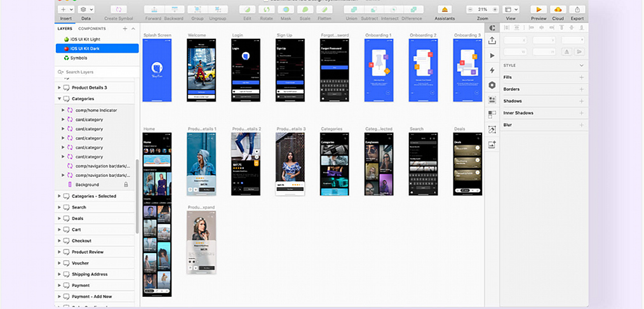Click the Preview play button in toolbar
This screenshot has width=644, height=309.
click(539, 10)
